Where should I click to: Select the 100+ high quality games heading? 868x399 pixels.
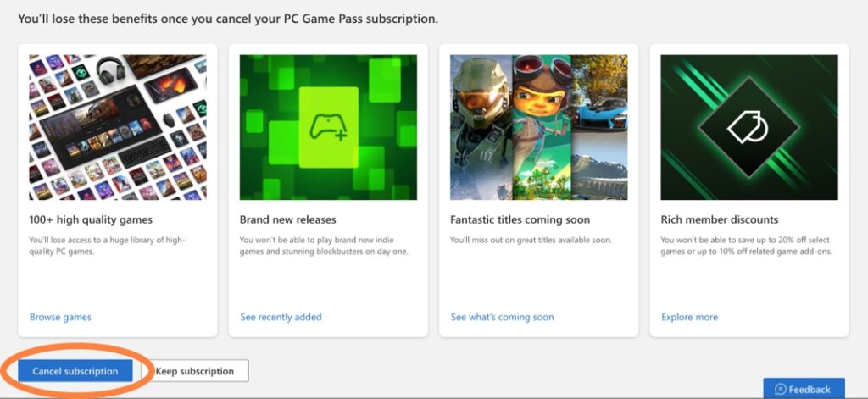coord(91,219)
